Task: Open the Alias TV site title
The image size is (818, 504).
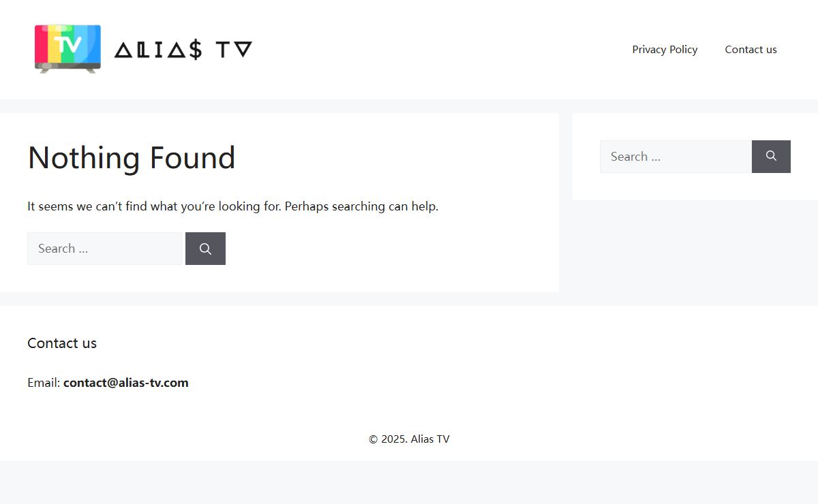Action: (x=183, y=50)
